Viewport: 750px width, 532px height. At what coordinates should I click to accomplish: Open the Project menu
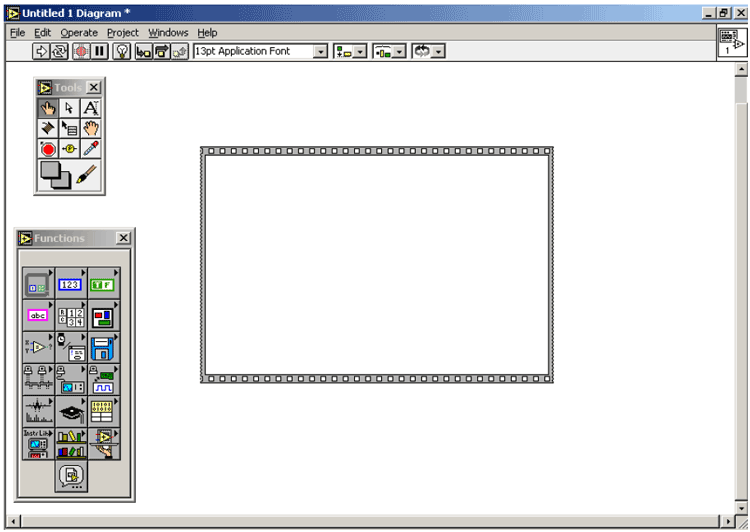(122, 33)
